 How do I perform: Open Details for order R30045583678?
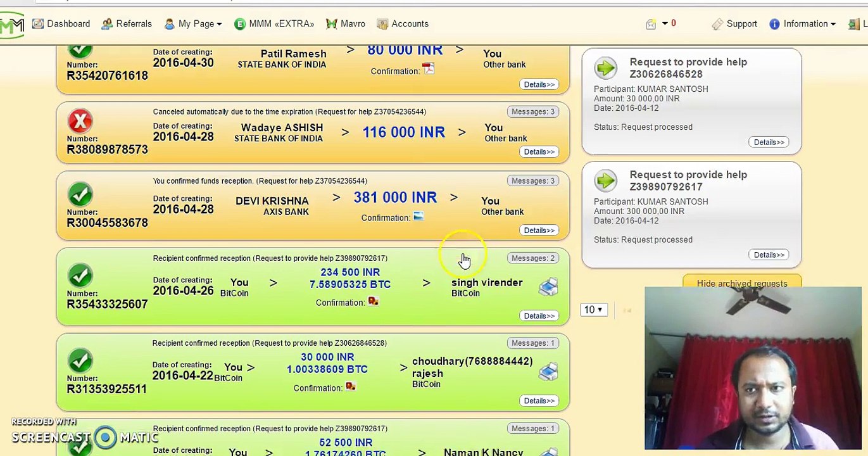click(539, 230)
